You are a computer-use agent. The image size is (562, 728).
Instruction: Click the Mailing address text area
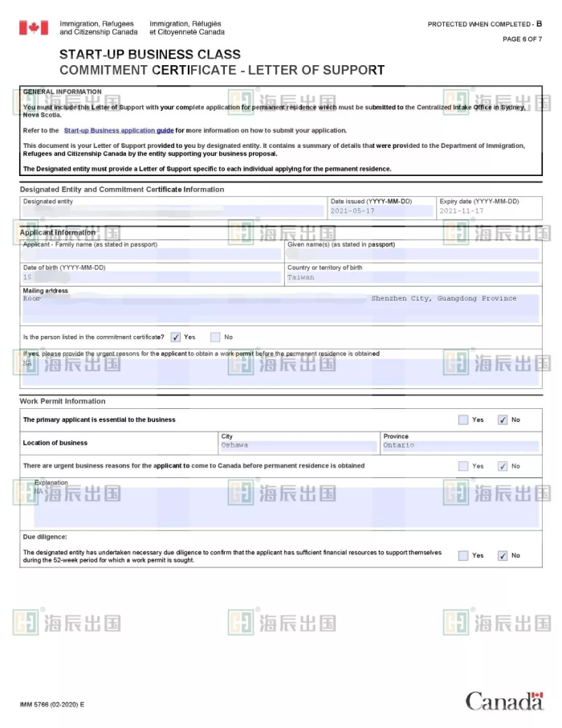[281, 309]
